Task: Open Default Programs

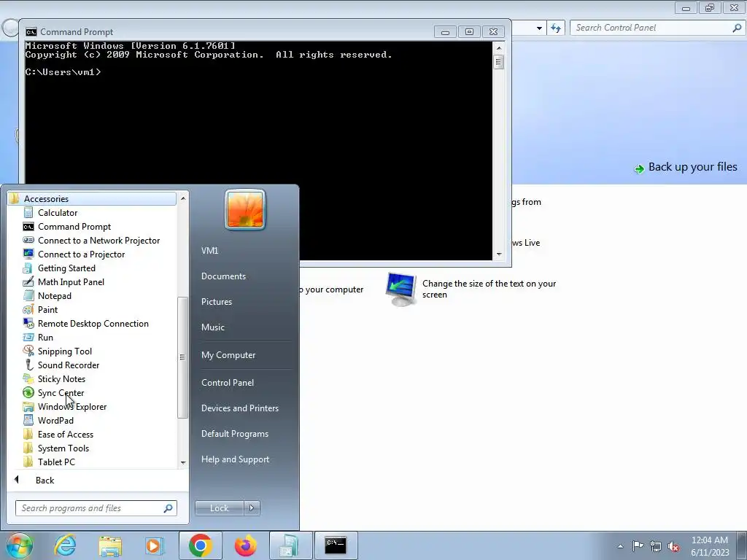Action: click(234, 434)
